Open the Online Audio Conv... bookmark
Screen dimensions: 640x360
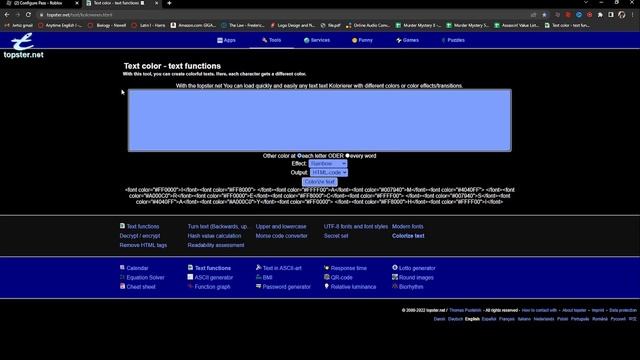click(x=368, y=25)
